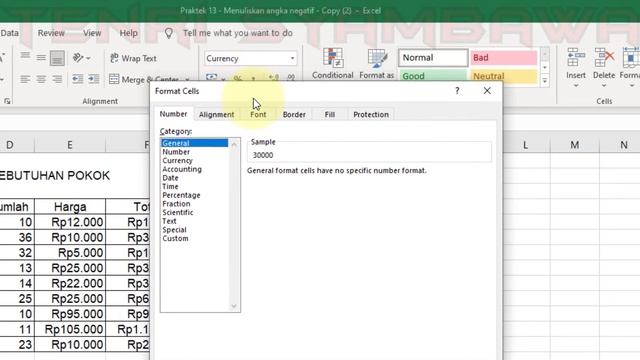Switch to the Font tab
Viewport: 640px width, 360px height.
258,115
